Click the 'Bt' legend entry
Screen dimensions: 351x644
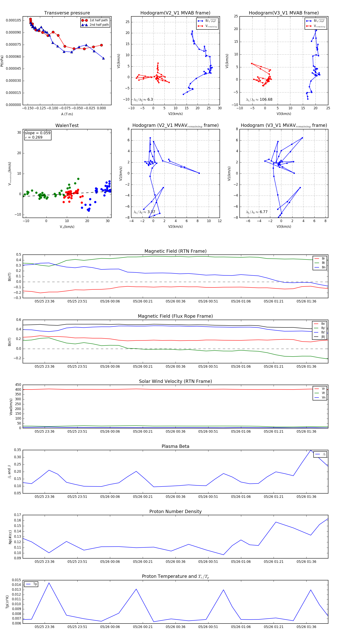(x=320, y=263)
